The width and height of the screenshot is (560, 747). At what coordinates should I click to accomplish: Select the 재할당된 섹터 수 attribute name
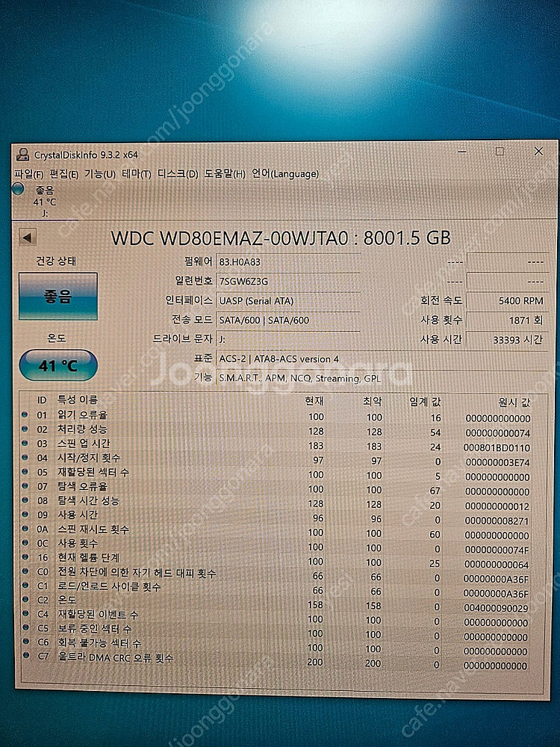tap(93, 472)
